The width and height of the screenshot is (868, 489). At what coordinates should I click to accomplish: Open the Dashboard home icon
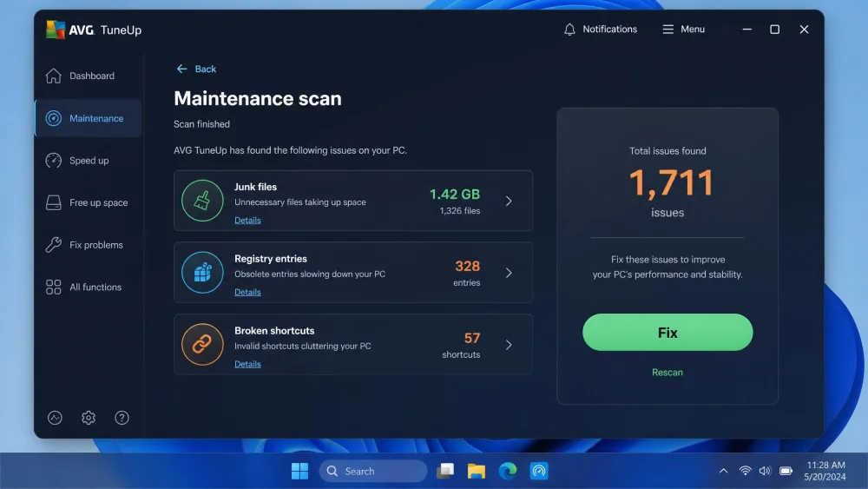54,76
